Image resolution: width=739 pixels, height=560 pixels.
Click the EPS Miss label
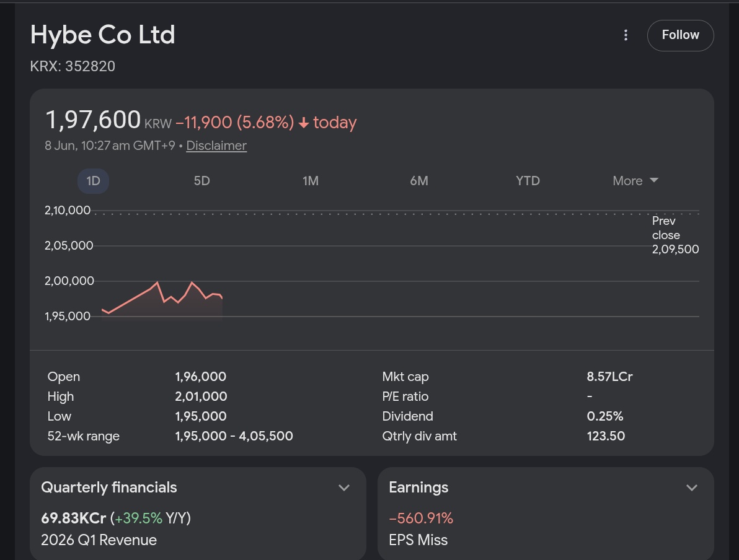tap(418, 540)
